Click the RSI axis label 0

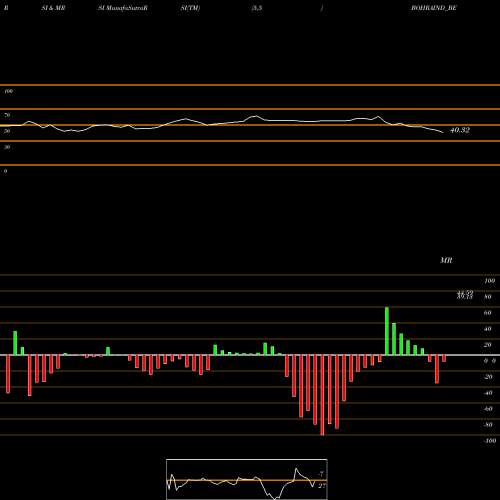[5, 171]
